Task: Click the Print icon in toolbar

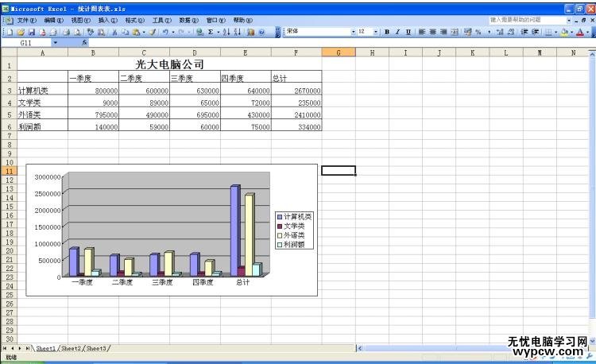Action: tap(66, 33)
